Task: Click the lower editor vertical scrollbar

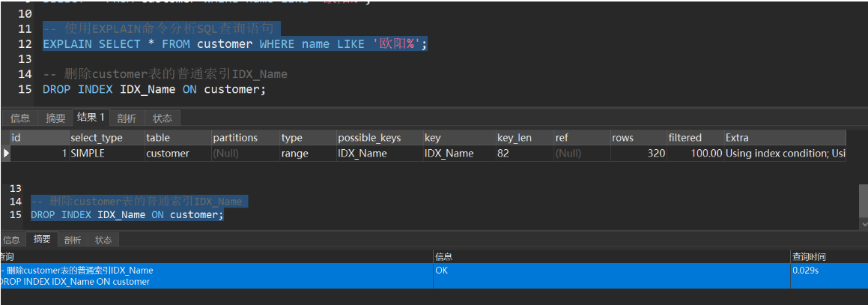Action: pyautogui.click(x=863, y=201)
